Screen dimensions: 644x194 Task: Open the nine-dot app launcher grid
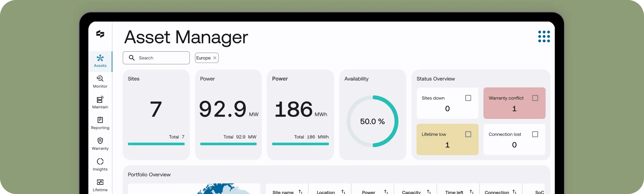click(544, 36)
